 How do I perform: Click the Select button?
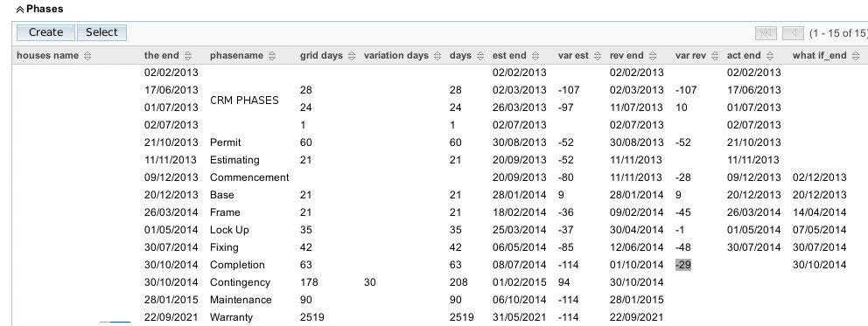(101, 32)
